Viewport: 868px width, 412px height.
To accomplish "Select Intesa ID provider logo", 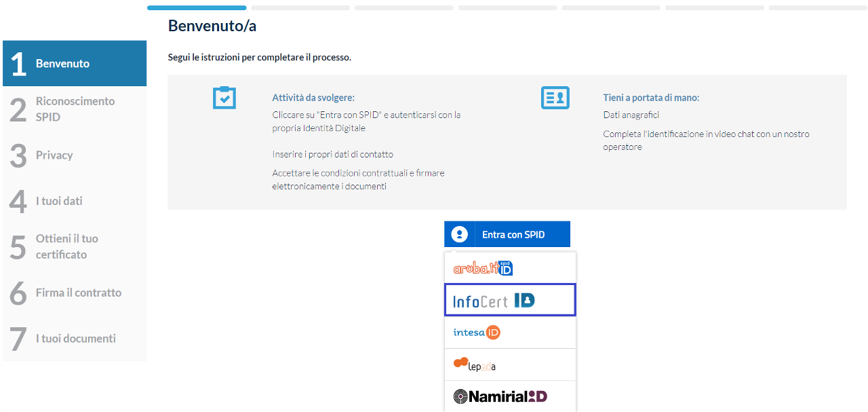I will tap(477, 333).
